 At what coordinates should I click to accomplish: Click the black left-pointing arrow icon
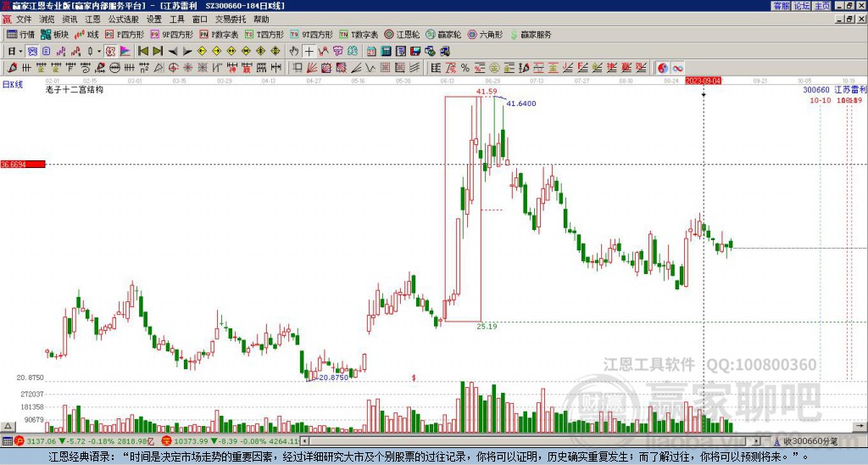click(x=173, y=52)
